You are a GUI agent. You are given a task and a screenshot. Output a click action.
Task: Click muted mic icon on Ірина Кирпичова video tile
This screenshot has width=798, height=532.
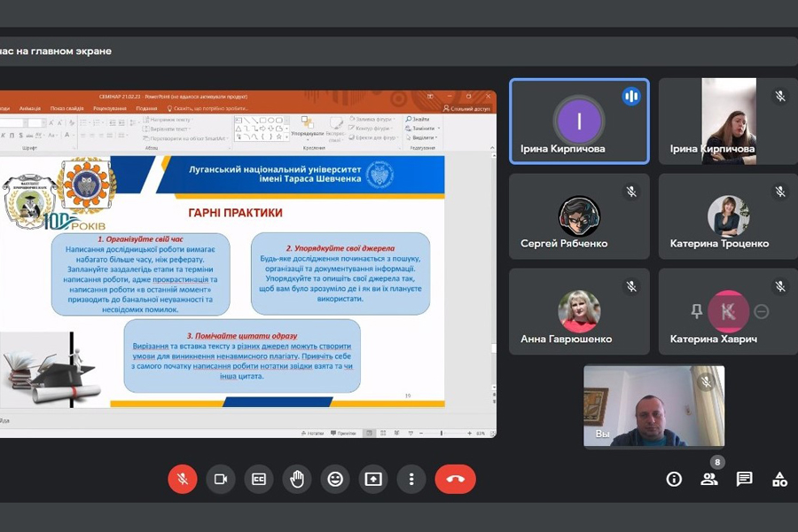pos(780,96)
